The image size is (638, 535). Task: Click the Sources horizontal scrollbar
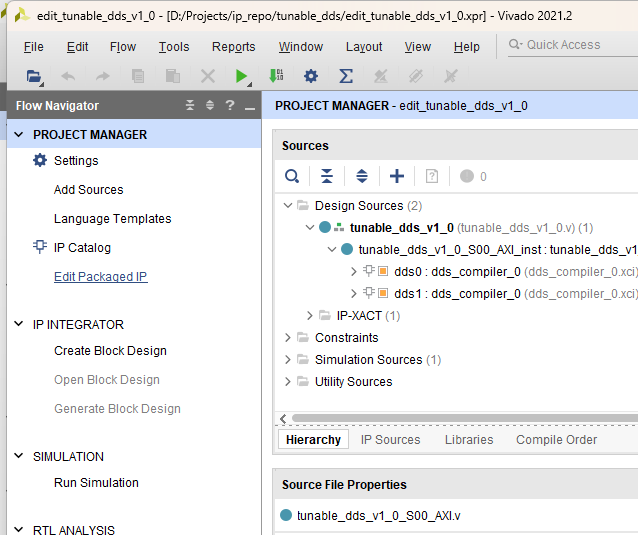click(x=465, y=418)
